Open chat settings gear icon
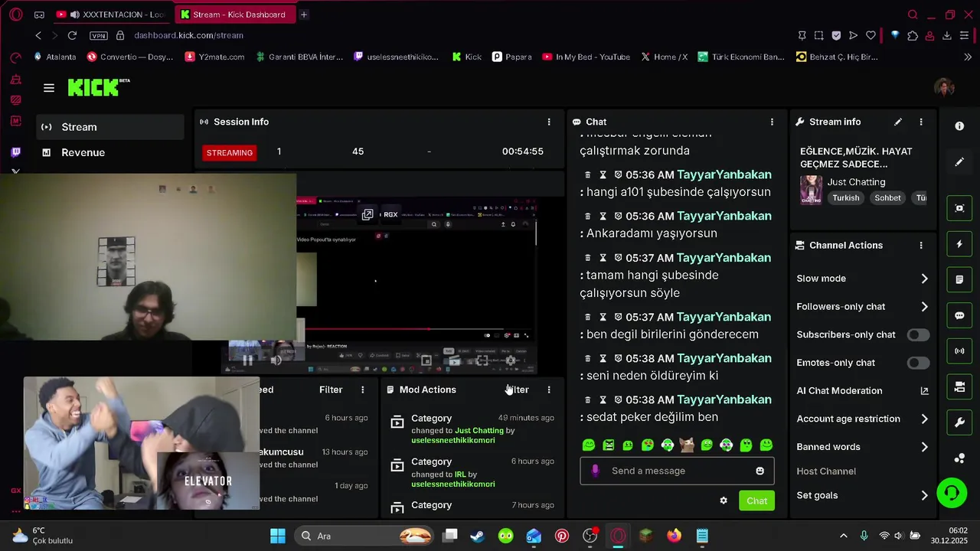 pos(724,500)
